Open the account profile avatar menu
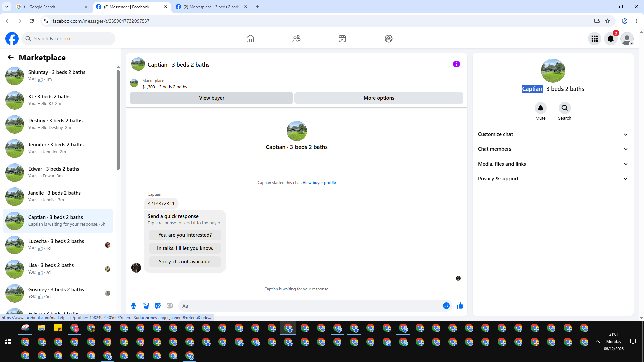 coord(627,39)
